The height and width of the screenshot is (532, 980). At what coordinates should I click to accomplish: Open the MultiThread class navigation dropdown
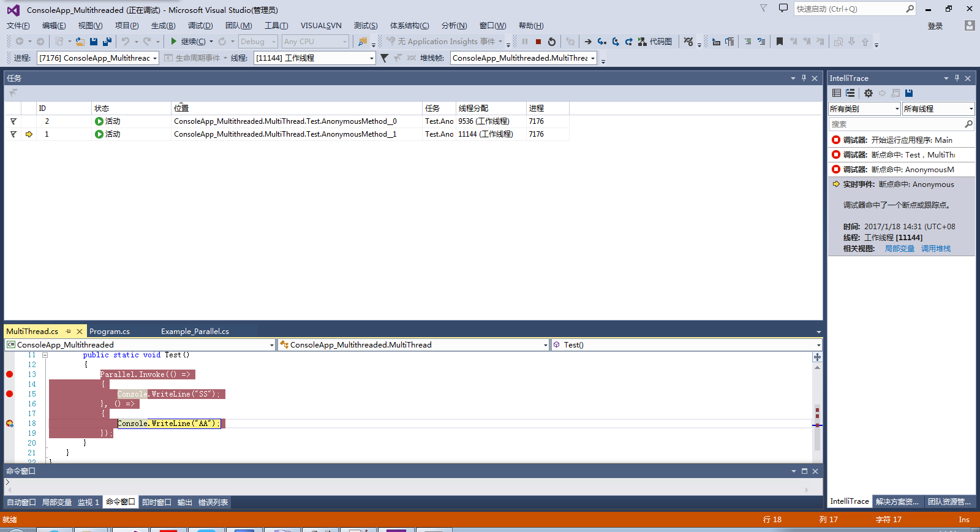click(x=413, y=345)
